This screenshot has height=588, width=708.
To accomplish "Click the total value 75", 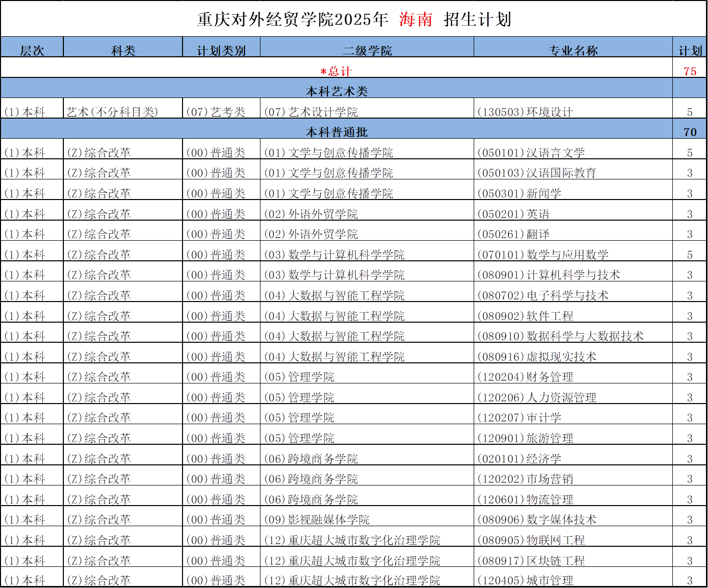I will pos(690,71).
